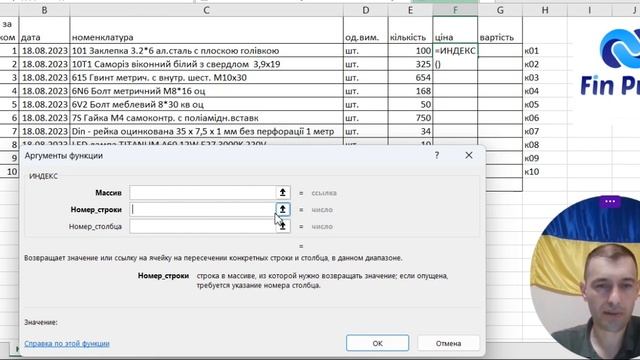
Task: Collapse dialog via Массив range selector arrow
Action: pos(282,192)
